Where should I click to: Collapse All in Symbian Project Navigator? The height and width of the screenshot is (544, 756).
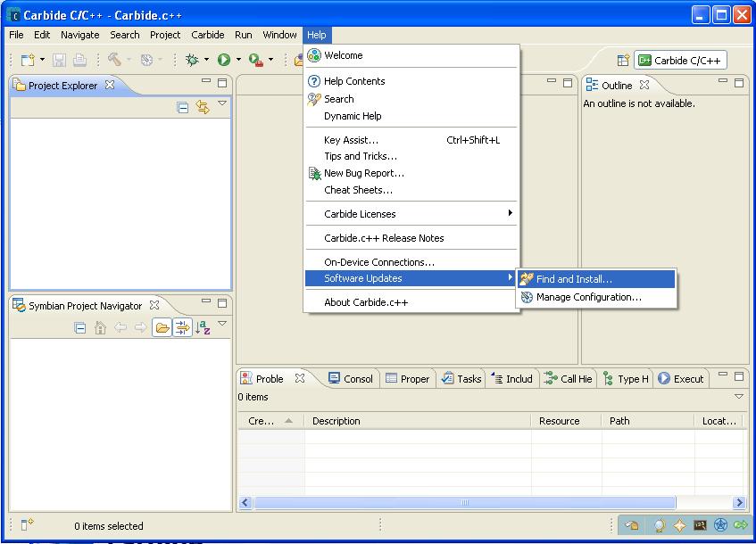80,328
